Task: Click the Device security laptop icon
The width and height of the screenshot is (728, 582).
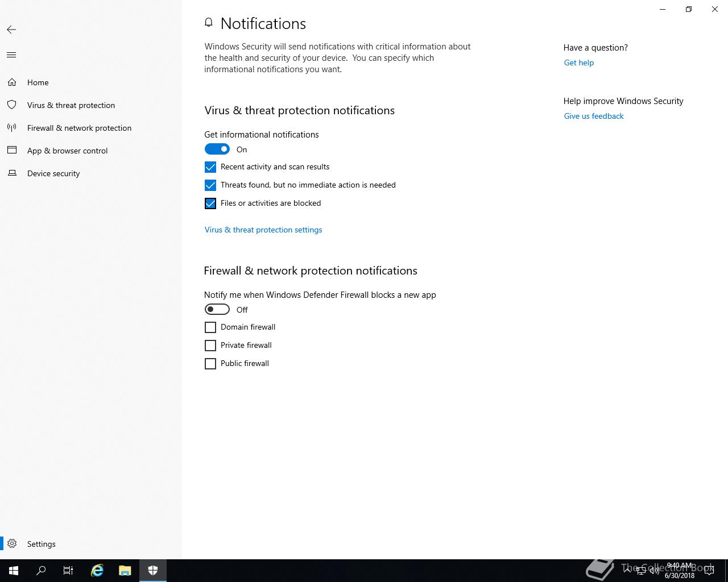Action: click(12, 173)
